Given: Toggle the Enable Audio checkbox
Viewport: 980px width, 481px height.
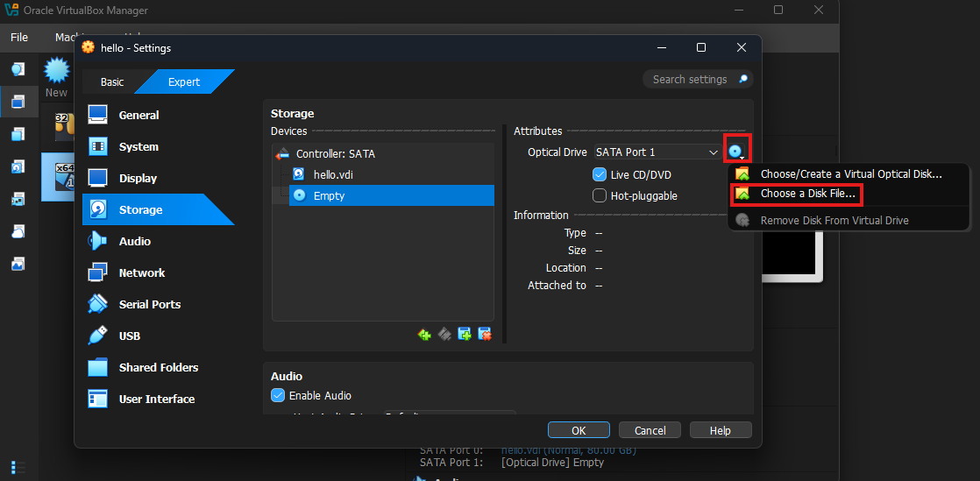Looking at the screenshot, I should [278, 395].
